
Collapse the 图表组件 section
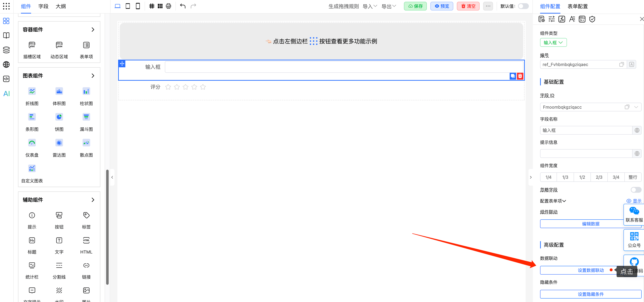pyautogui.click(x=93, y=76)
